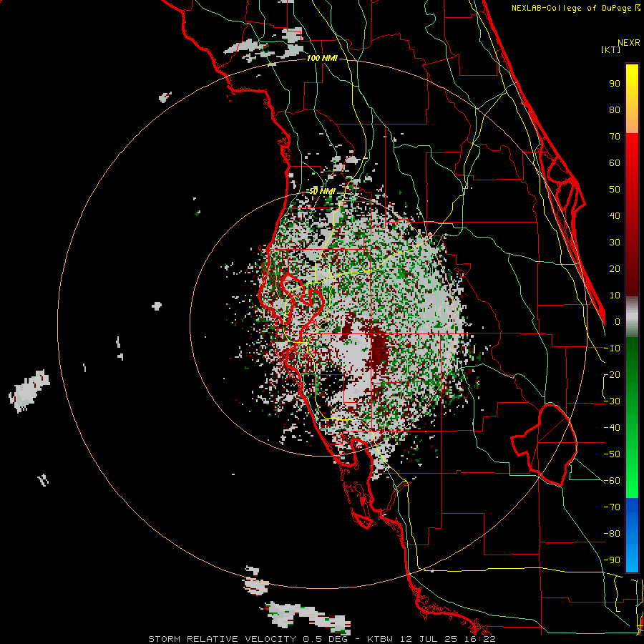Viewport: 644px width, 644px height.
Task: Click the positive 60 scale value
Action: tap(615, 162)
